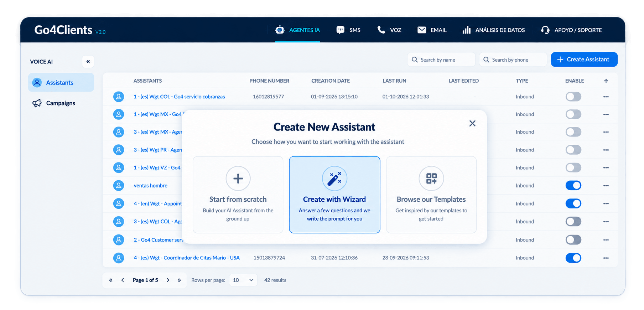Disable the Coordinador de Citas Mario toggle
644x310 pixels.
click(573, 258)
